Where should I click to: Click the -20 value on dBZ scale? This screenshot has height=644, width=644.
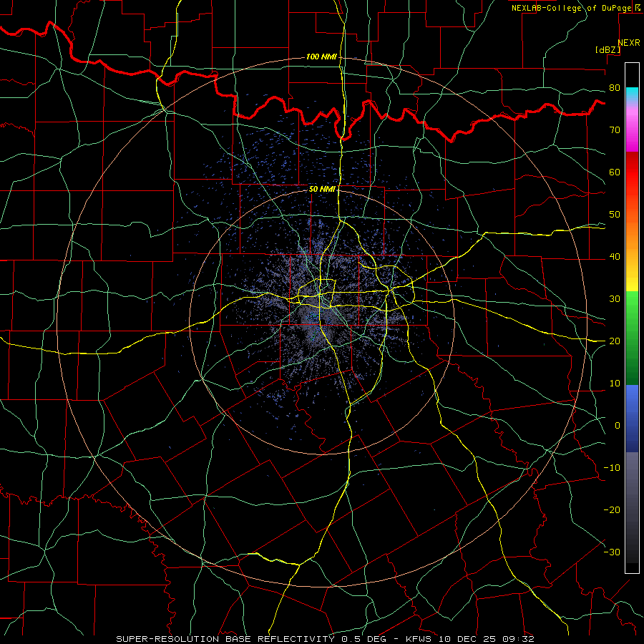[x=612, y=510]
